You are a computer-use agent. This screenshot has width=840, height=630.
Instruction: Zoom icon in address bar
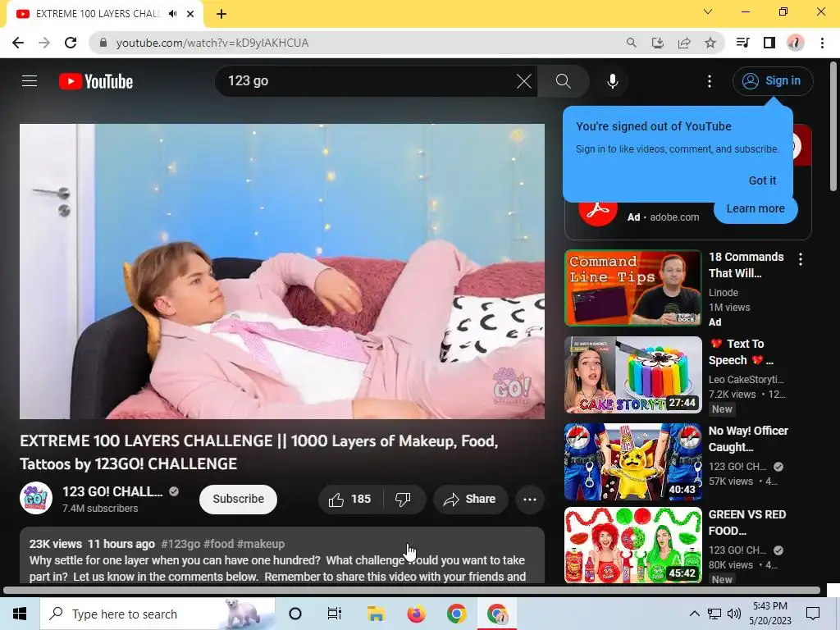tap(632, 43)
